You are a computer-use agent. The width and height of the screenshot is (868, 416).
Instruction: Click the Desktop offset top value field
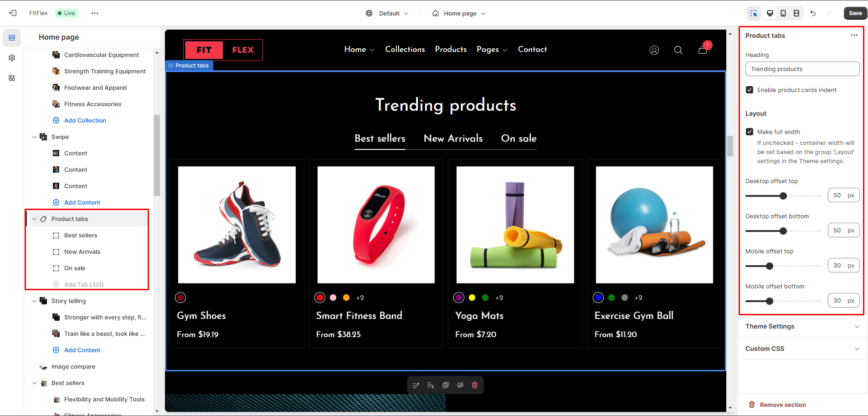(x=844, y=195)
